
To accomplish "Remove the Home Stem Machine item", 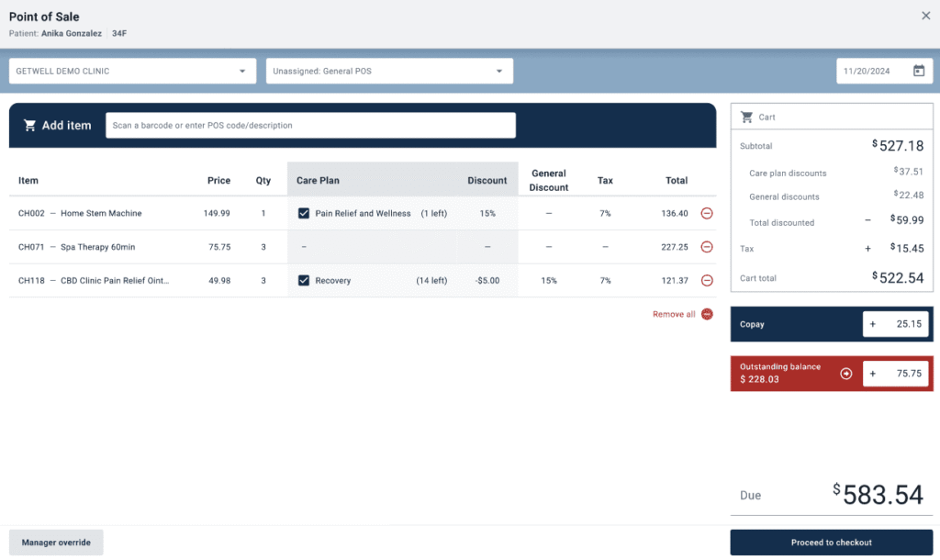I will [707, 213].
